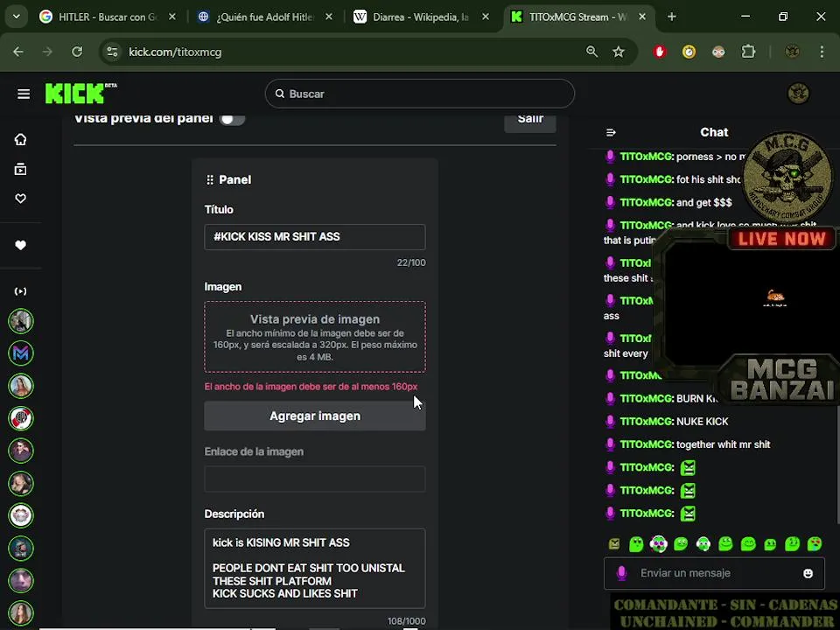Click the zoom magnifier in address bar
The image size is (840, 630).
592,52
